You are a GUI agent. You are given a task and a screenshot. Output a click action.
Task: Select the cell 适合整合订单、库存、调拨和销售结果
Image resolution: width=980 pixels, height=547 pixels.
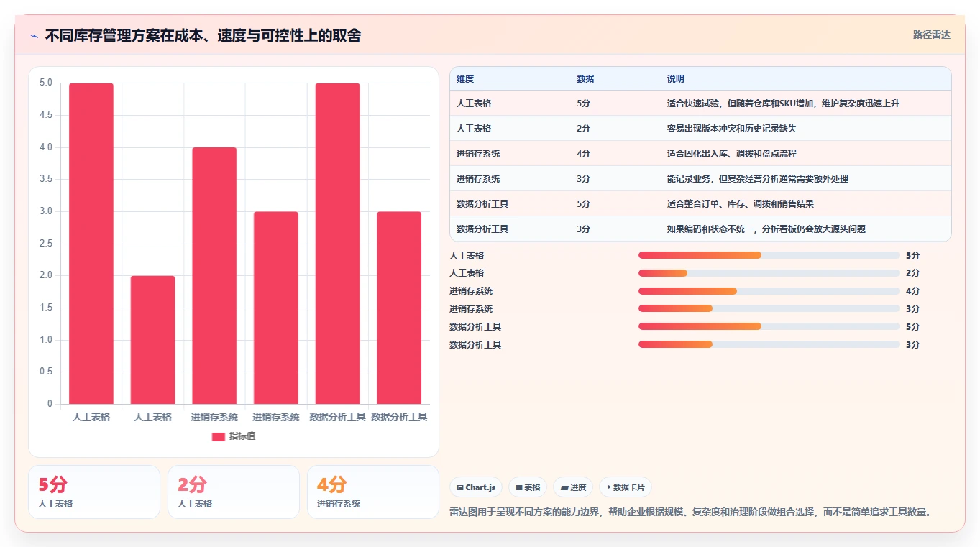click(741, 204)
